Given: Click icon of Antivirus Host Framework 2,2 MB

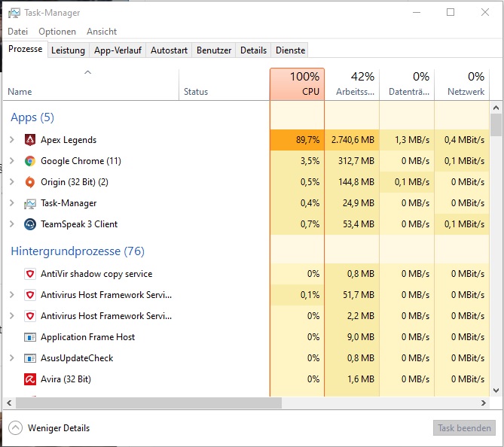Looking at the screenshot, I should [30, 316].
